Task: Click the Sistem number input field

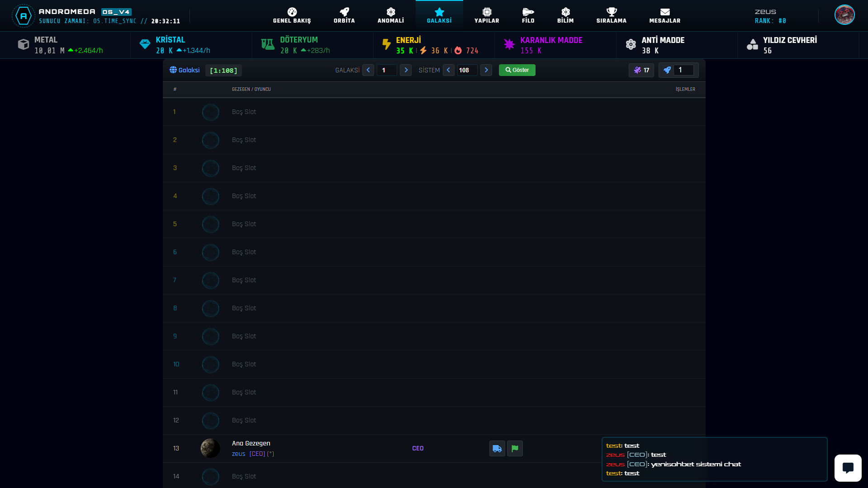Action: (466, 70)
